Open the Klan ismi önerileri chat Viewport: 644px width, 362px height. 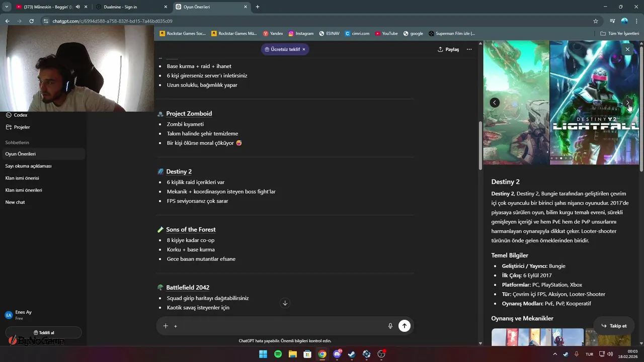coord(43,190)
